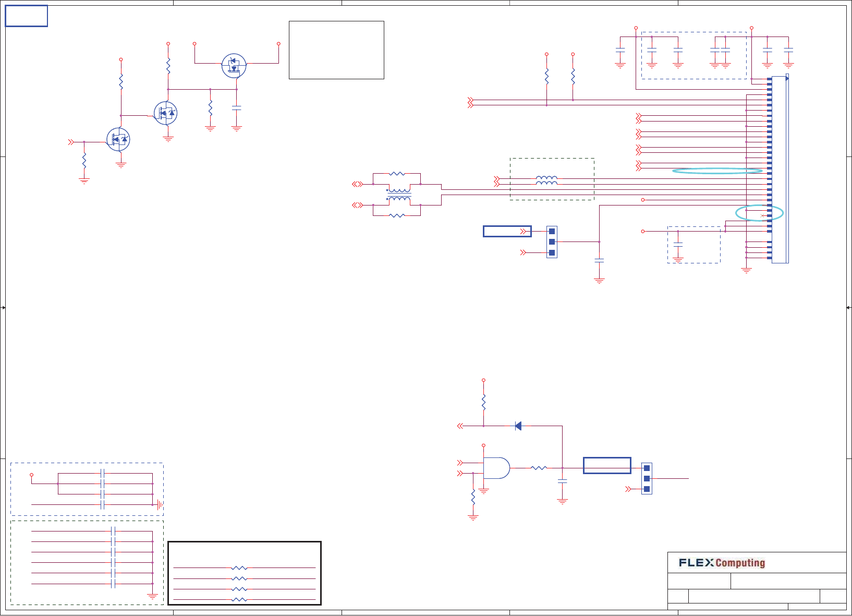Select the common-mode choke with polarity dots
The width and height of the screenshot is (852, 616).
coord(399,195)
